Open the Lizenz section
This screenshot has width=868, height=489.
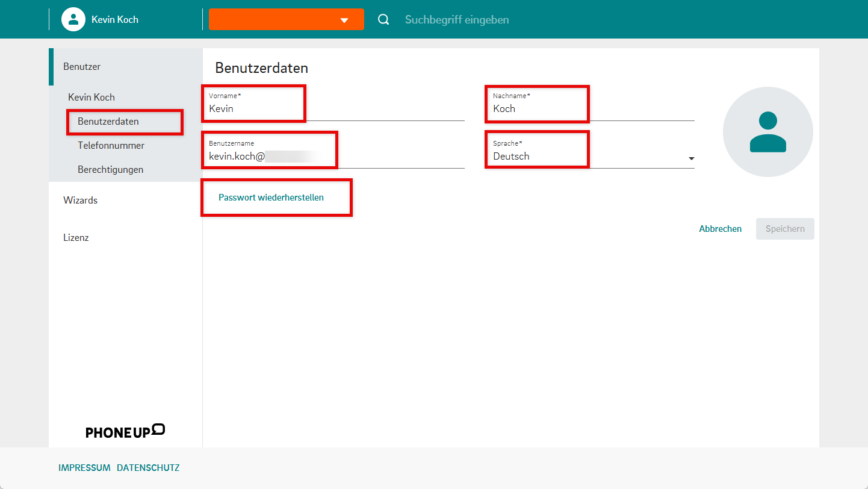click(x=76, y=238)
